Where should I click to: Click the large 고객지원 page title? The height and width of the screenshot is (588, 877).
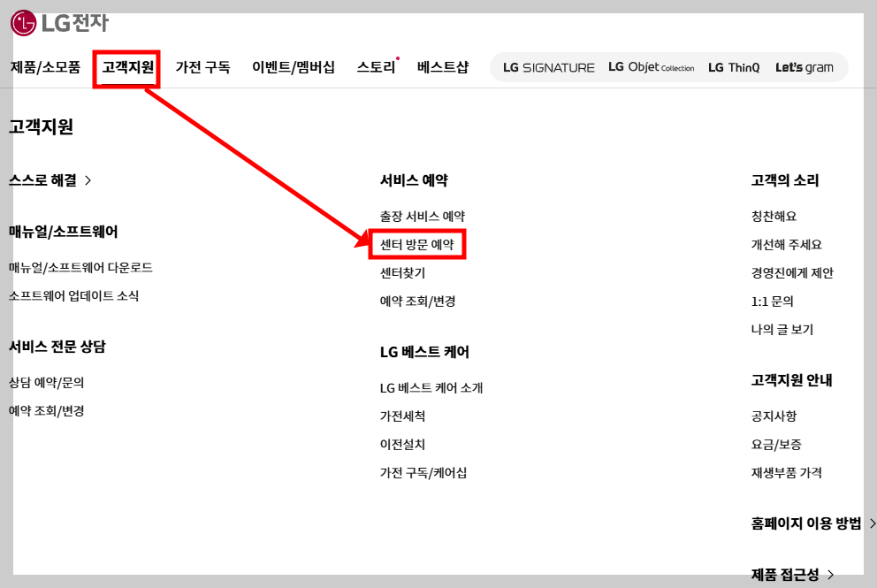point(41,127)
